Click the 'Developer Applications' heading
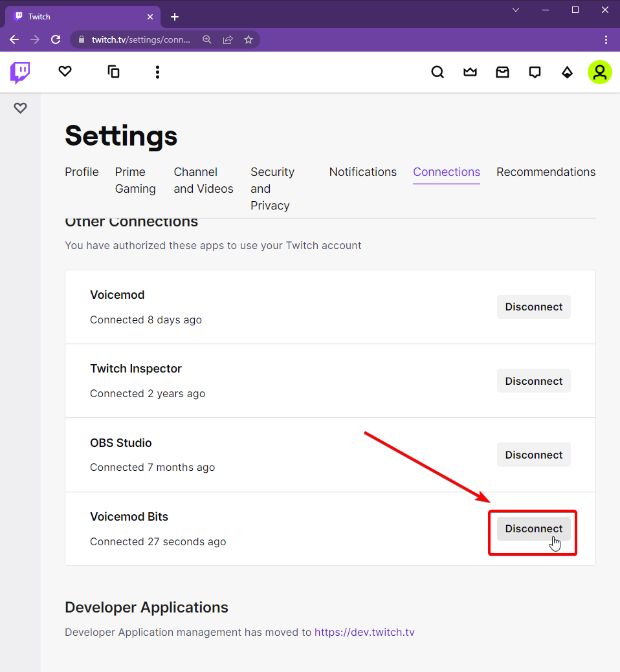 (x=147, y=607)
